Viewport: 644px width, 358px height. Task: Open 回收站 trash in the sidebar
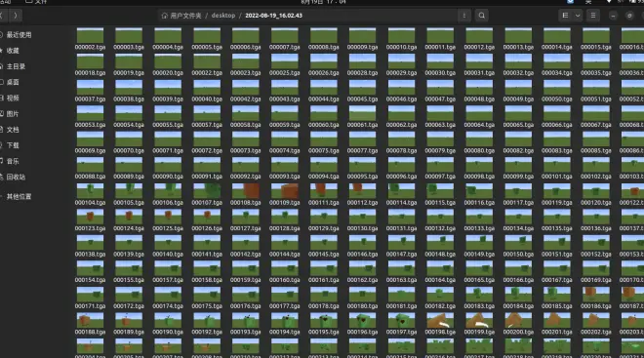(x=16, y=177)
